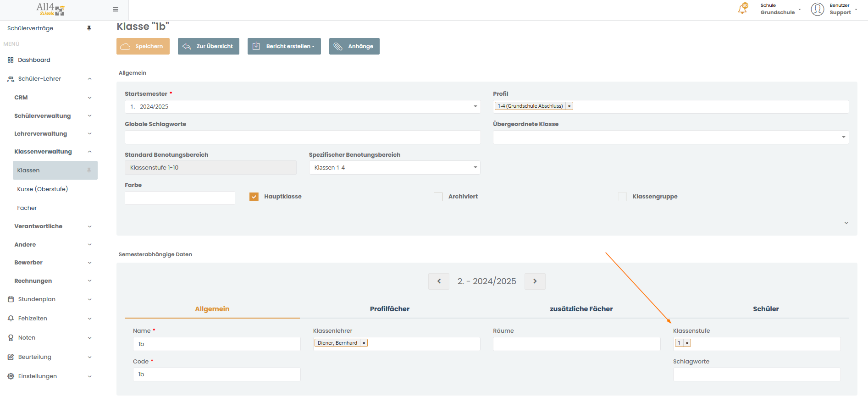This screenshot has width=868, height=407.
Task: Uncheck the Hauptklasse checkbox
Action: click(254, 197)
